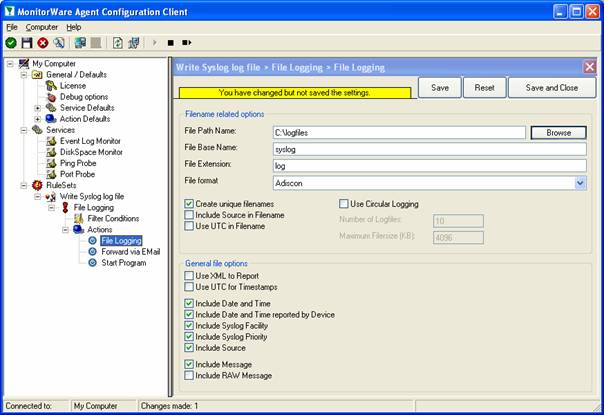
Task: Enable Use Circular Logging checkbox
Action: [x=344, y=203]
